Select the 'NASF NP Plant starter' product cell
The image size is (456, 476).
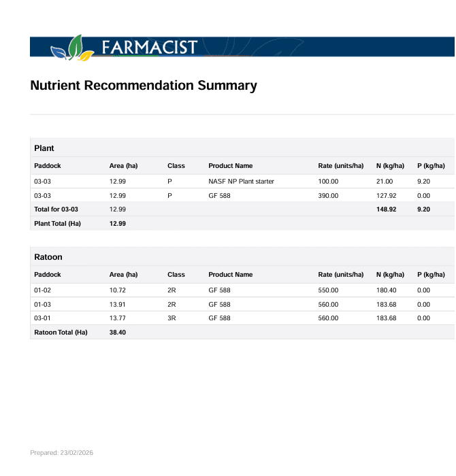click(x=241, y=182)
